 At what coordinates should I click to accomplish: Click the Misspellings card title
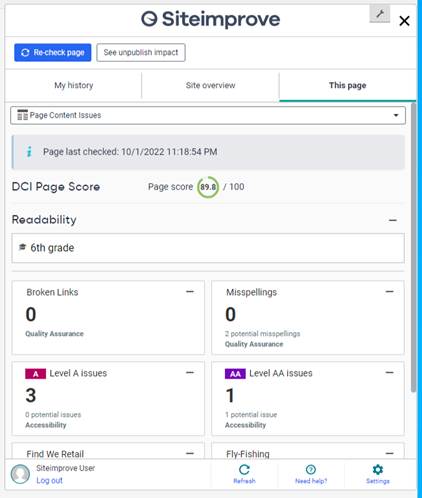pos(252,292)
